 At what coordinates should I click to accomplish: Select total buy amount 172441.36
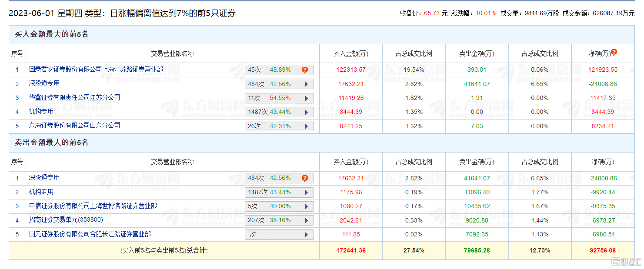(351, 251)
